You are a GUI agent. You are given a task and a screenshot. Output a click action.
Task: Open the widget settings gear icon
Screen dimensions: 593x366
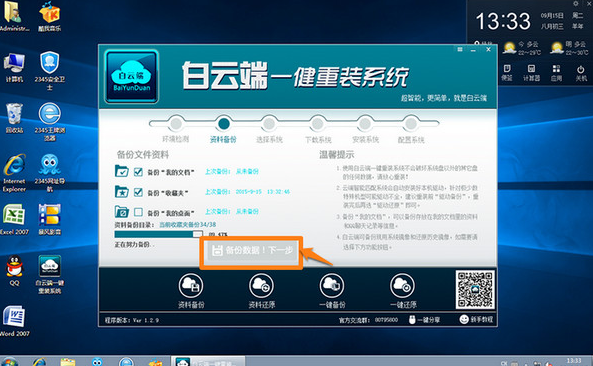[x=576, y=3]
